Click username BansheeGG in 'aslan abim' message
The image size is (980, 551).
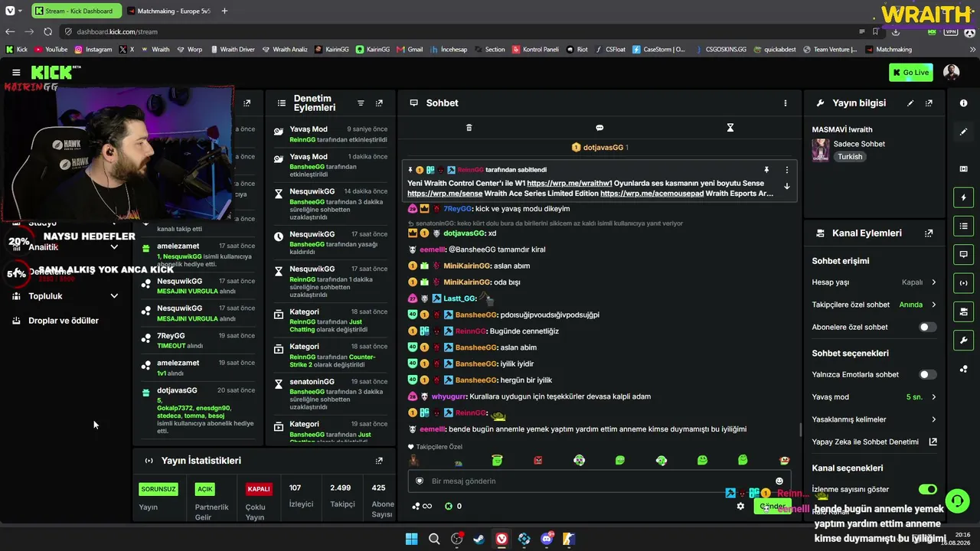(475, 347)
